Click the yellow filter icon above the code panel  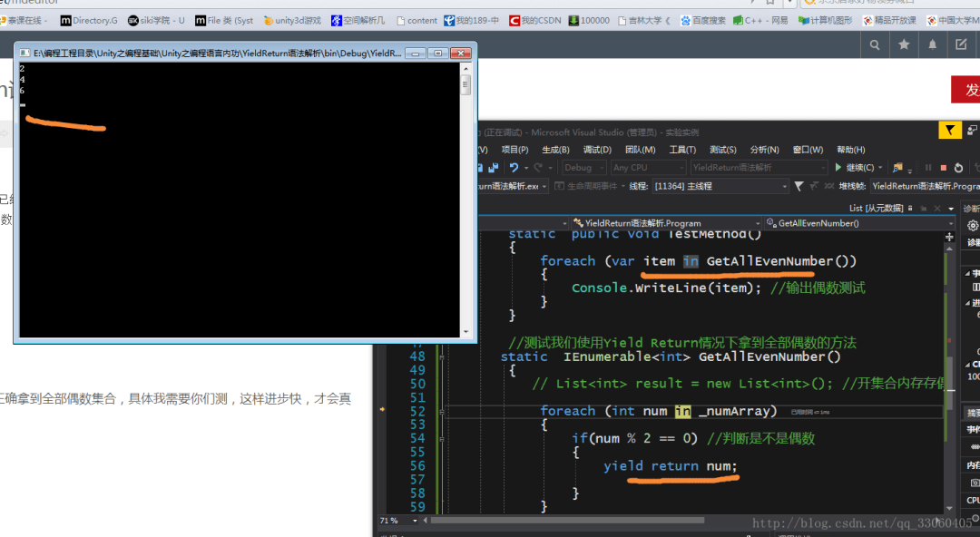949,131
